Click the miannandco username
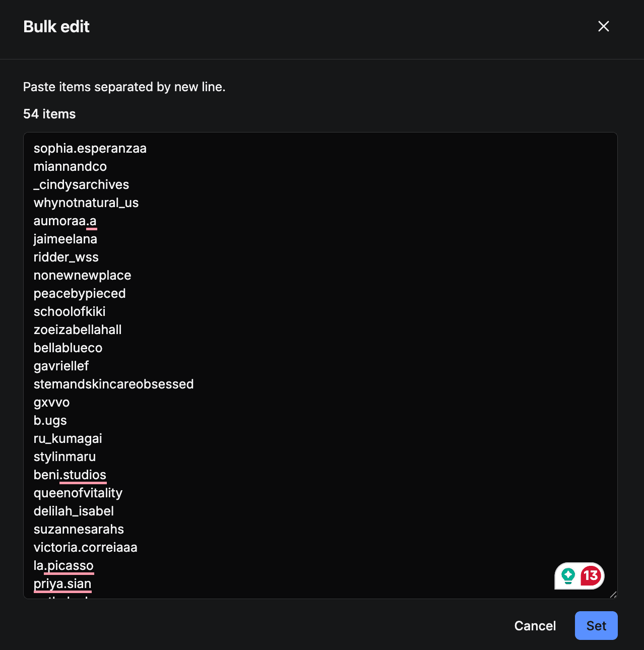This screenshot has width=644, height=650. click(x=70, y=166)
